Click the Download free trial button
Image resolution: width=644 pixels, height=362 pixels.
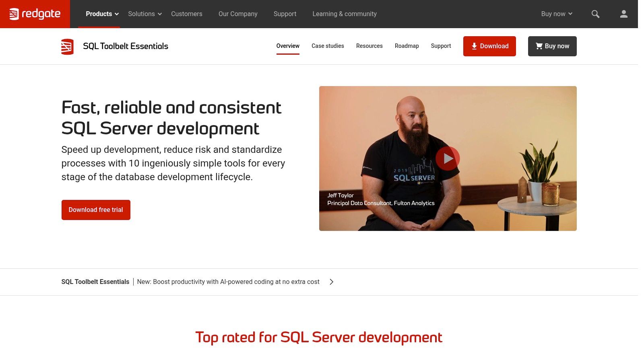(96, 210)
